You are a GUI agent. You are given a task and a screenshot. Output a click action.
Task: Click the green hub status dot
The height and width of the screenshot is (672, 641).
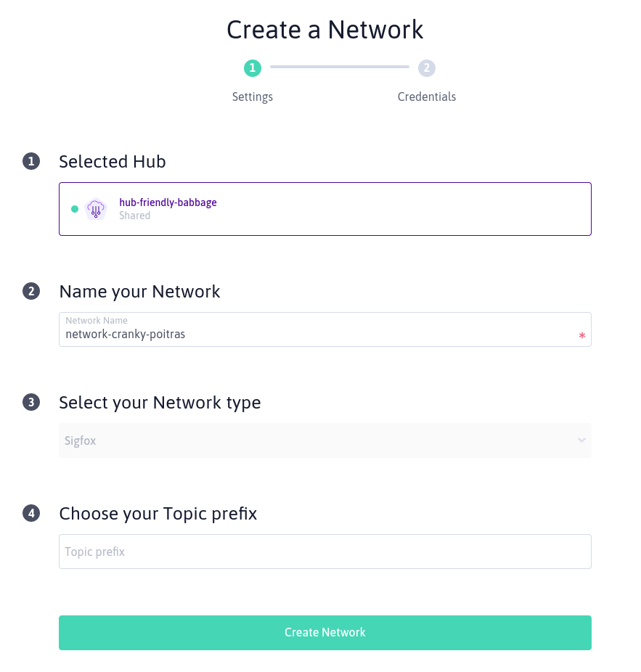point(75,209)
